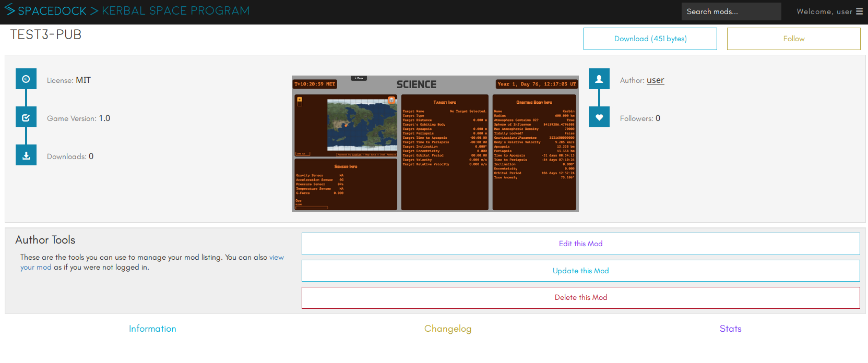Open the hamburger menu next to user
The width and height of the screenshot is (868, 363).
(859, 11)
